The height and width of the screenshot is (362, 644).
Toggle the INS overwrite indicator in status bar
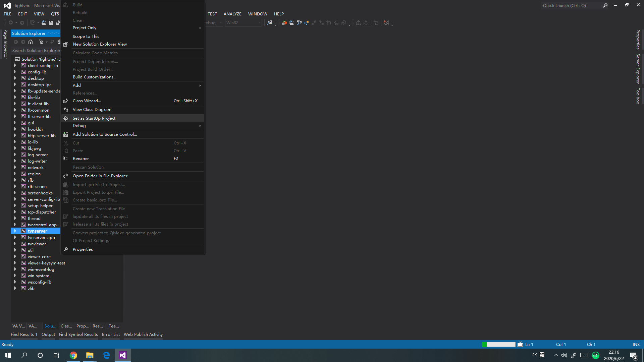click(x=636, y=344)
